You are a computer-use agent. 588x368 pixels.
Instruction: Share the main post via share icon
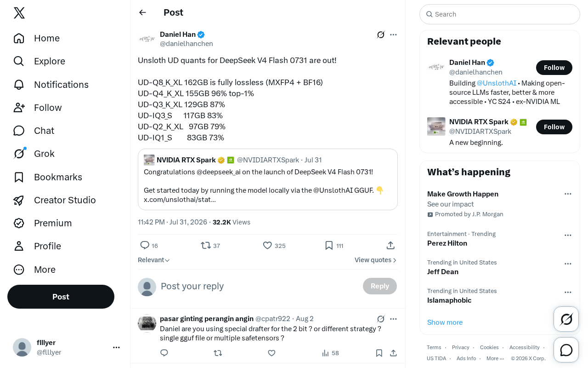click(x=390, y=246)
